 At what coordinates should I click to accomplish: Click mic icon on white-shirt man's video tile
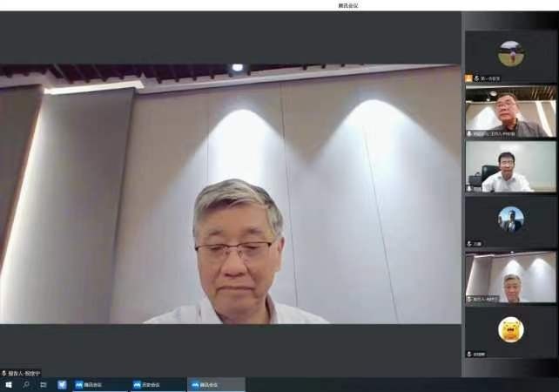470,188
